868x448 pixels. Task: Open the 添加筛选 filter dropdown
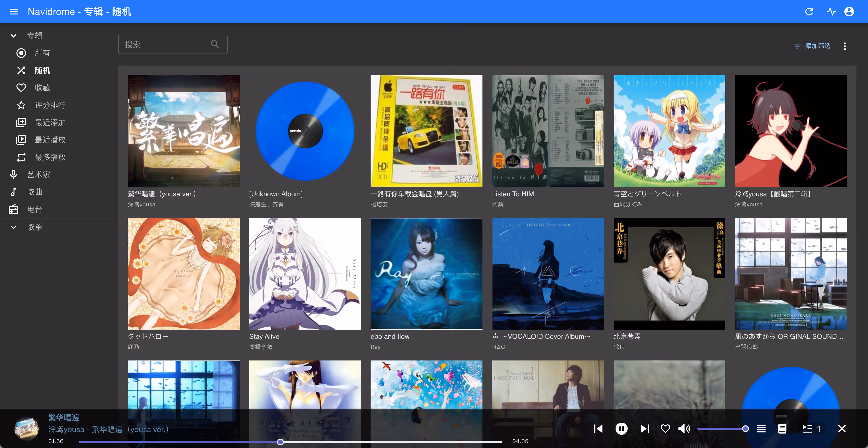click(812, 46)
